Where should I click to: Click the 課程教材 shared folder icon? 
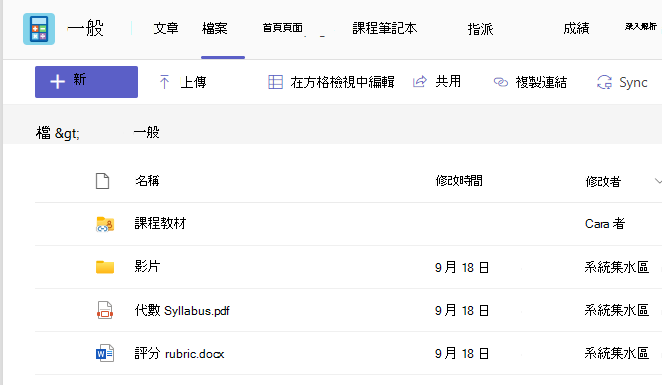(x=105, y=224)
